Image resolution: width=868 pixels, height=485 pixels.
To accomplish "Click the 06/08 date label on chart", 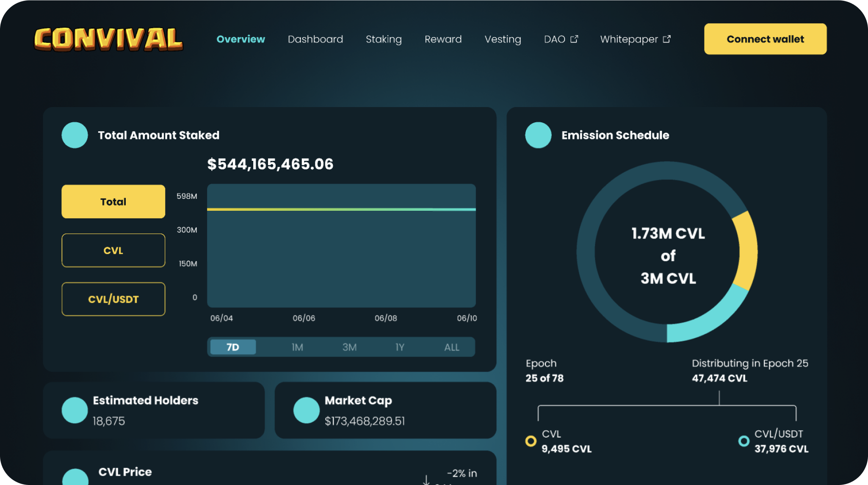I will (386, 318).
